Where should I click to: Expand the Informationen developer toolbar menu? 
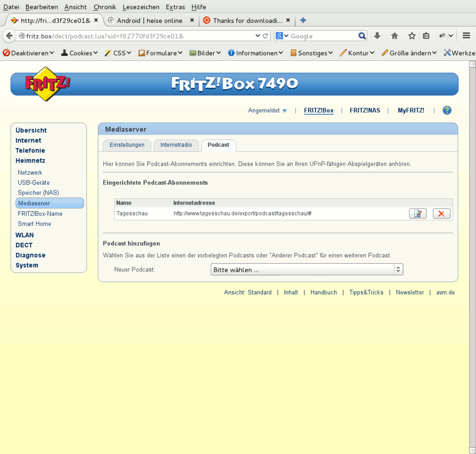(x=255, y=53)
